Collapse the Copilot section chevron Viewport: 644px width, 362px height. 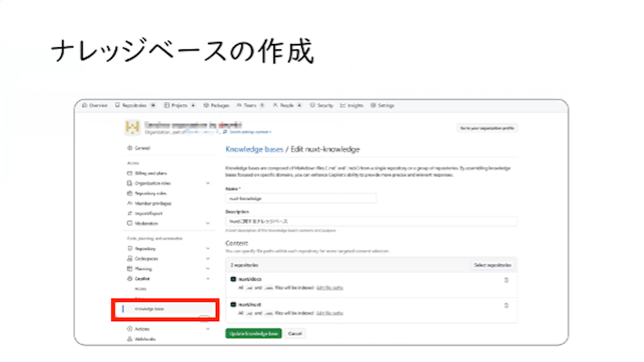click(208, 279)
